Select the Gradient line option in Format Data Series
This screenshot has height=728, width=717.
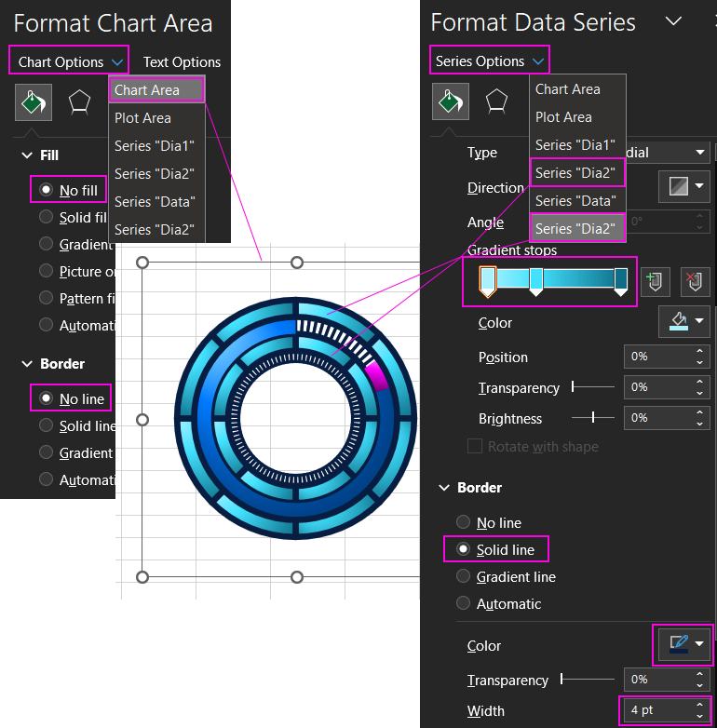point(463,577)
